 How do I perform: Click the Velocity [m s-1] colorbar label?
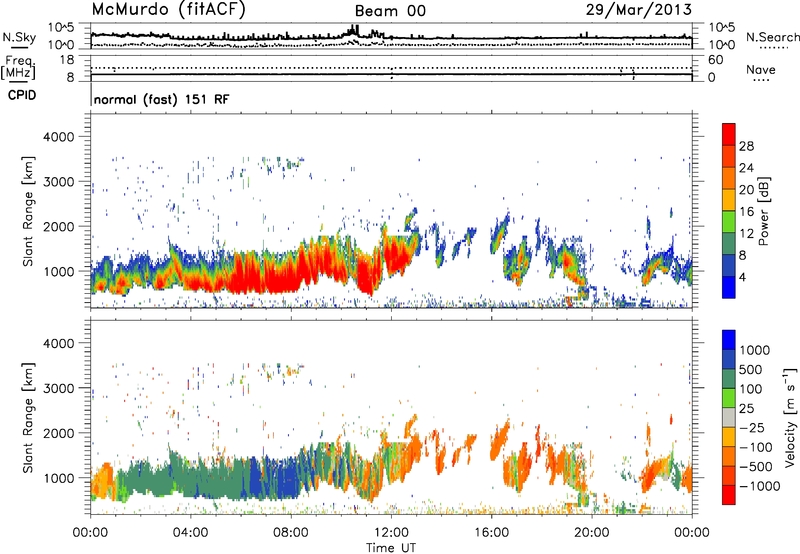point(790,417)
